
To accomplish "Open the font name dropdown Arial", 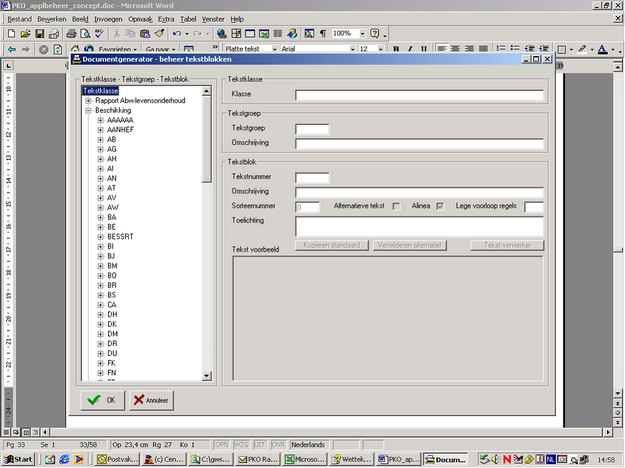I will (350, 49).
